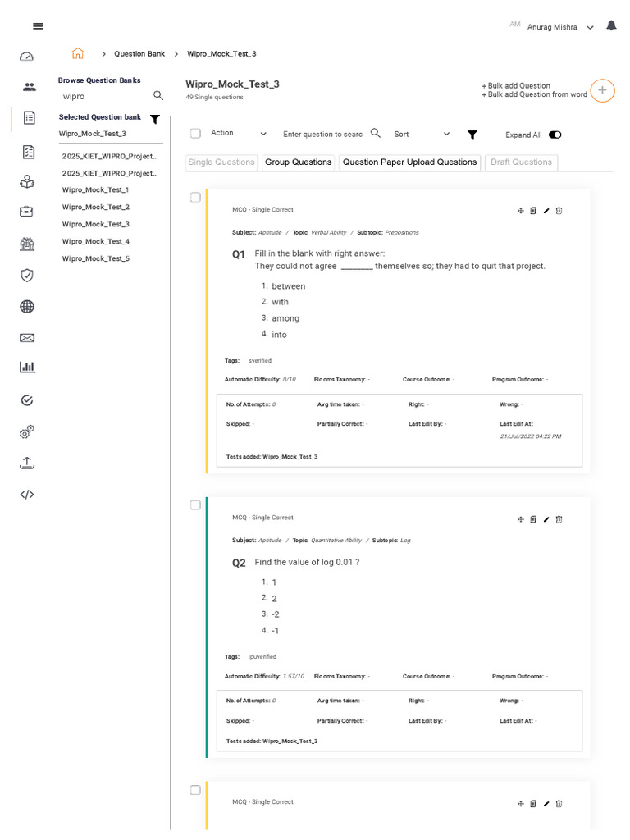Viewport: 630px width, 840px height.
Task: Check the checkbox for question Q2
Action: click(x=195, y=505)
